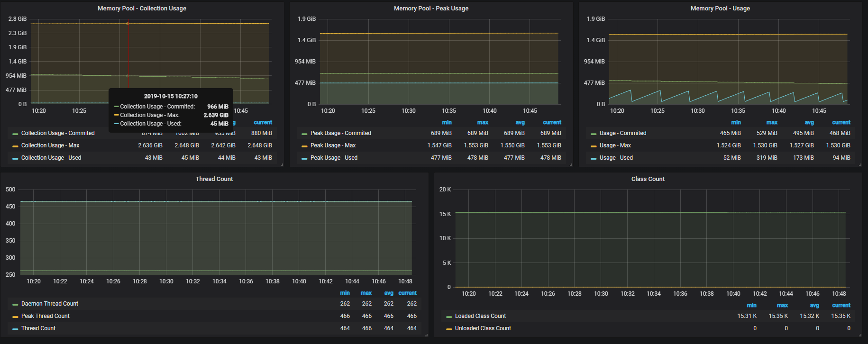This screenshot has width=868, height=344.
Task: Toggle the Usage - Commited series label
Action: pos(623,133)
